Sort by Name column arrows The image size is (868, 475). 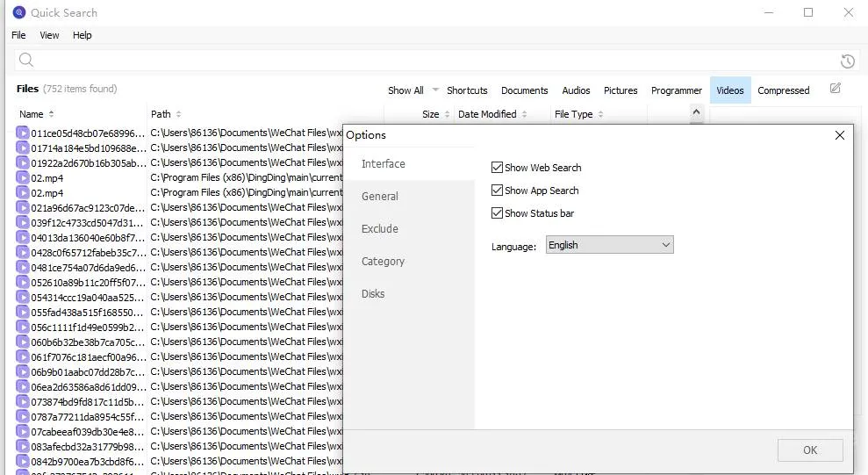coord(51,114)
